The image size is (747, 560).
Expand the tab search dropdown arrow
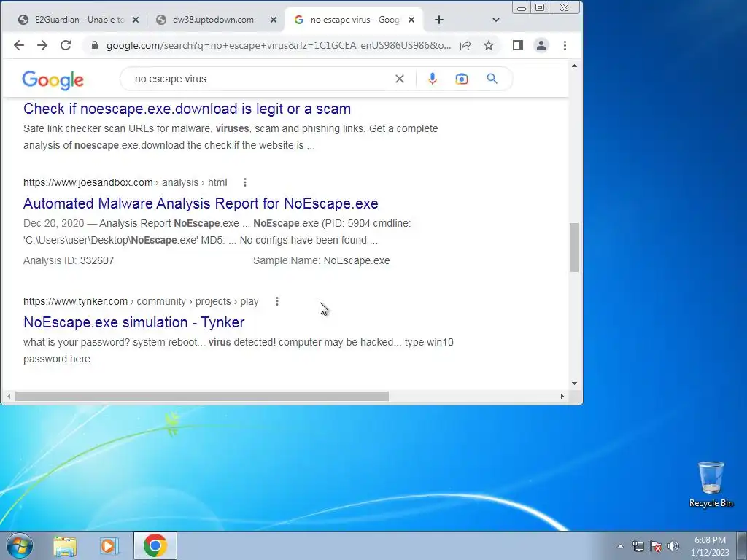click(495, 20)
